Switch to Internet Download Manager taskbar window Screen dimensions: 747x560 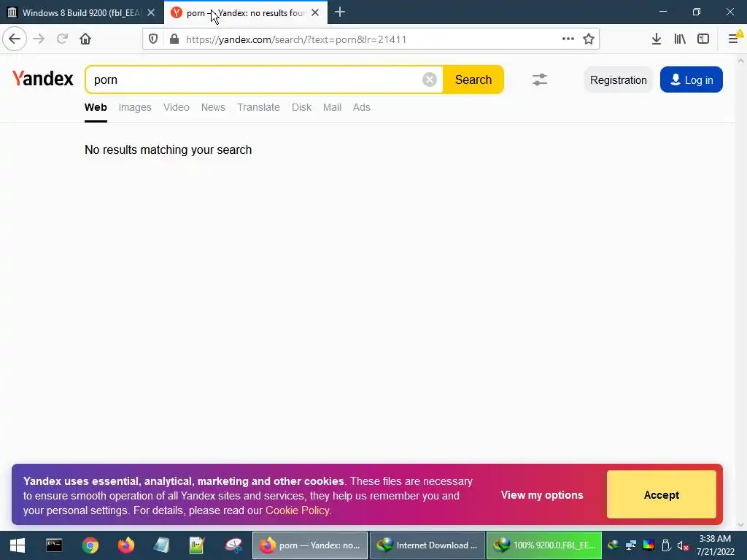(427, 545)
